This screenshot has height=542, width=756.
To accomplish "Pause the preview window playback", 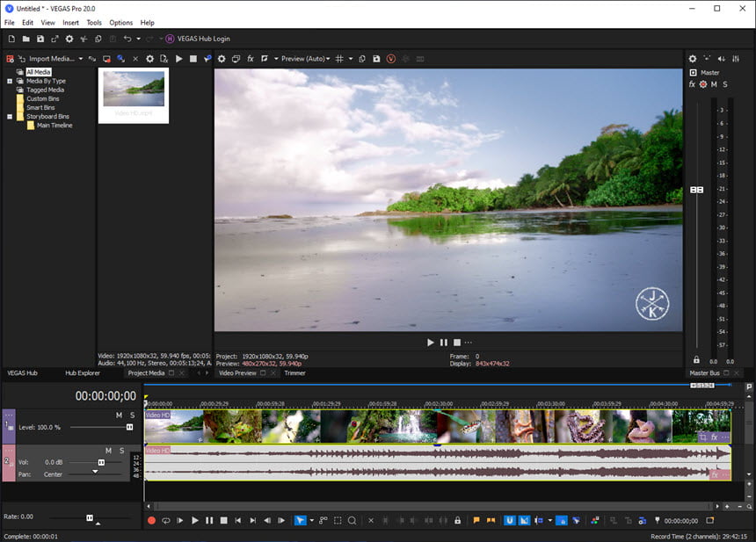I will click(x=444, y=343).
